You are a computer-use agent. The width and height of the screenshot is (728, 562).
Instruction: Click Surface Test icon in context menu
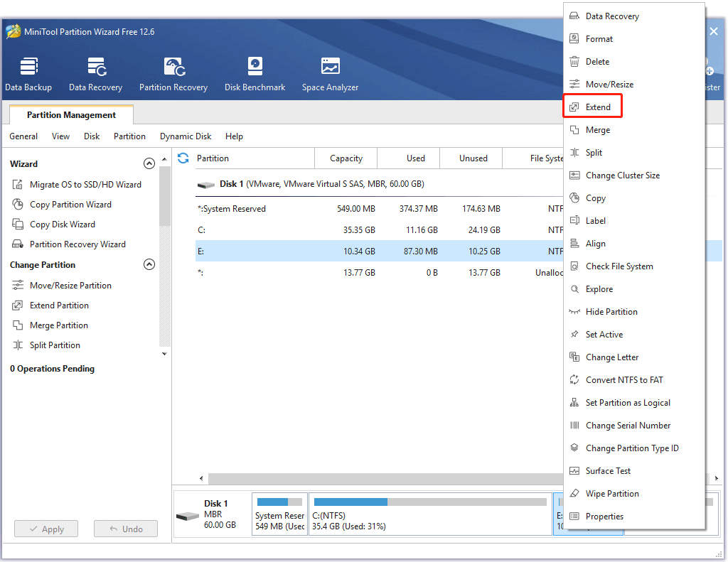coord(574,470)
